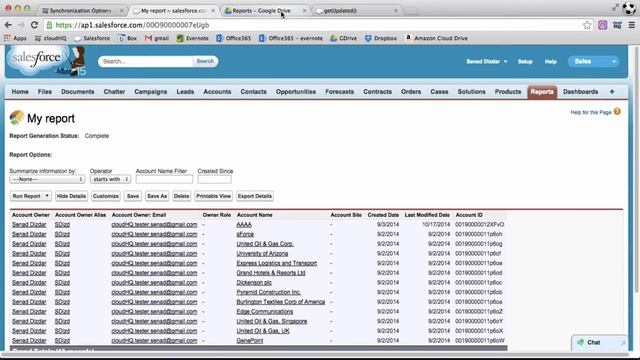The height and width of the screenshot is (360, 640).
Task: Expand the Senad Dizdar user menu
Action: [x=487, y=61]
